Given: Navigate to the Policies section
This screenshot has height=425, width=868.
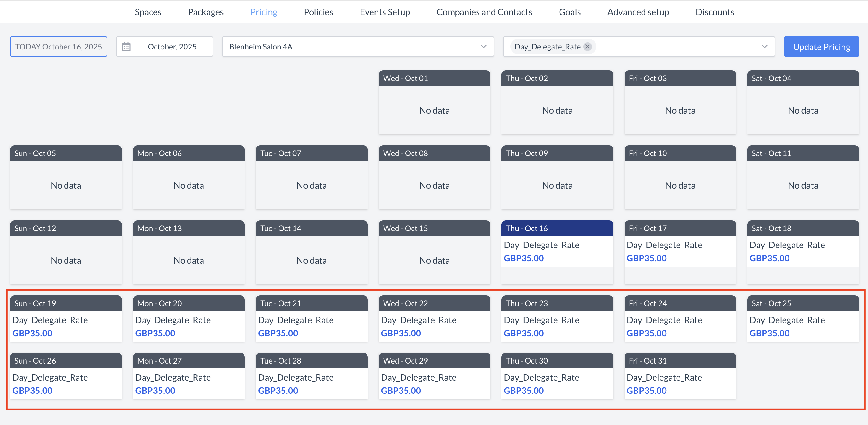Looking at the screenshot, I should (318, 12).
